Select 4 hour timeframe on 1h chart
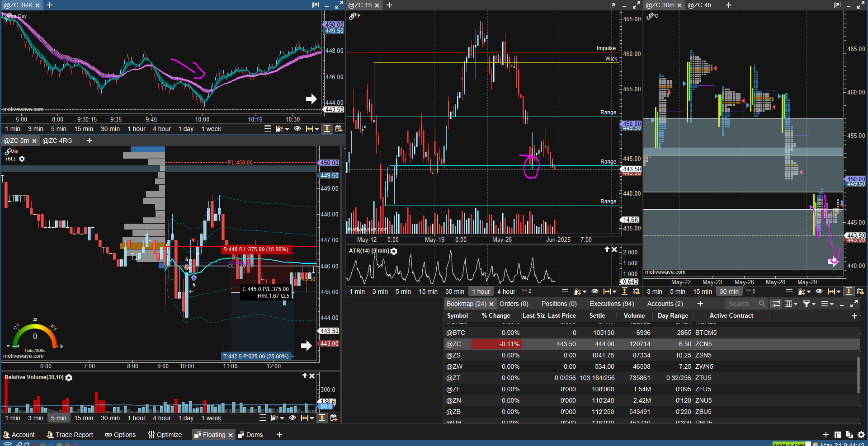Viewport: 868px width, 446px height. click(x=506, y=291)
